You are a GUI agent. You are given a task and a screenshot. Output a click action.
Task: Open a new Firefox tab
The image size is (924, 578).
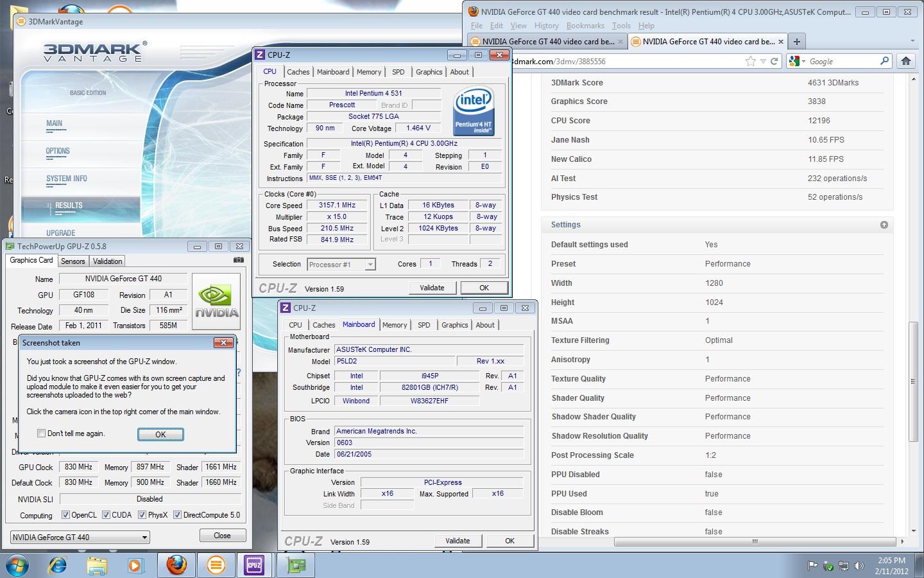[x=796, y=42]
